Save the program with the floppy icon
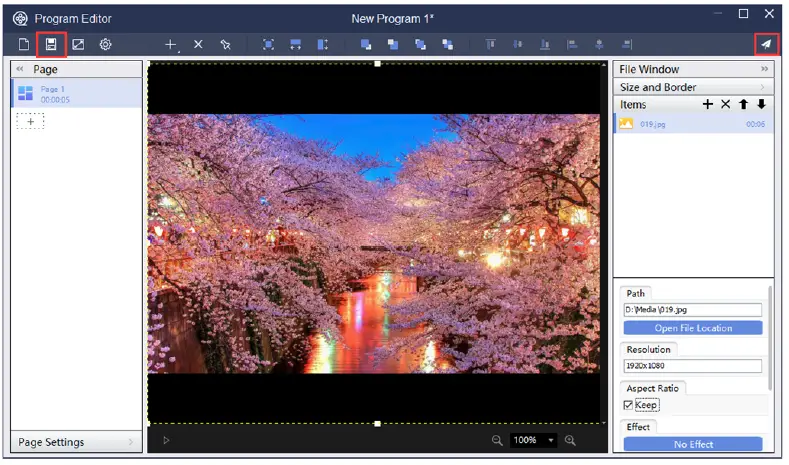 pos(51,44)
